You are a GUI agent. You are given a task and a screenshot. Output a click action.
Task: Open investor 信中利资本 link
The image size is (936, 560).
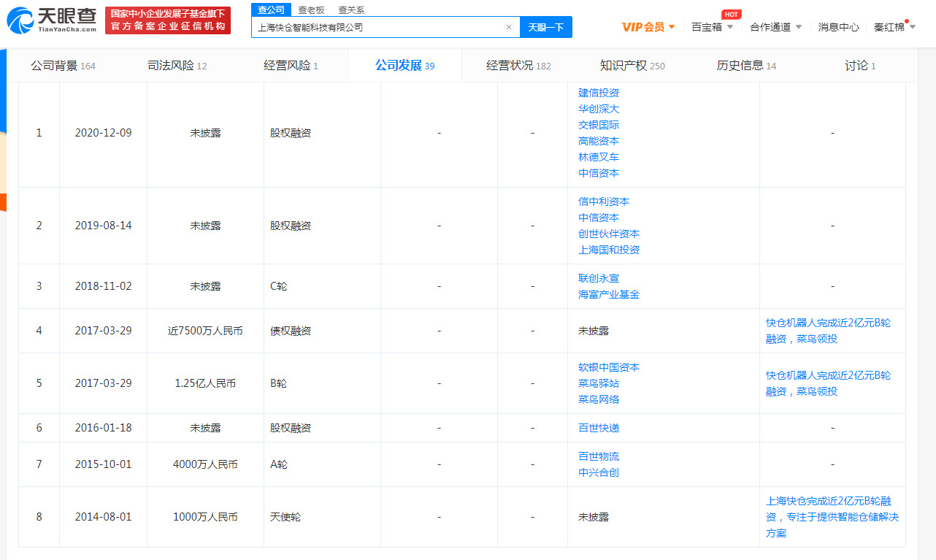(604, 202)
